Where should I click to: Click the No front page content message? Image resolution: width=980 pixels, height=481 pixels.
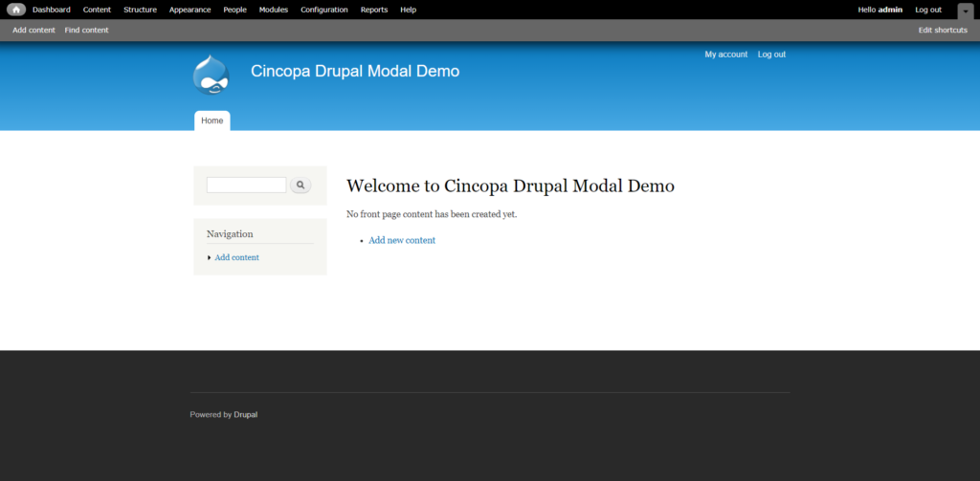click(x=432, y=214)
